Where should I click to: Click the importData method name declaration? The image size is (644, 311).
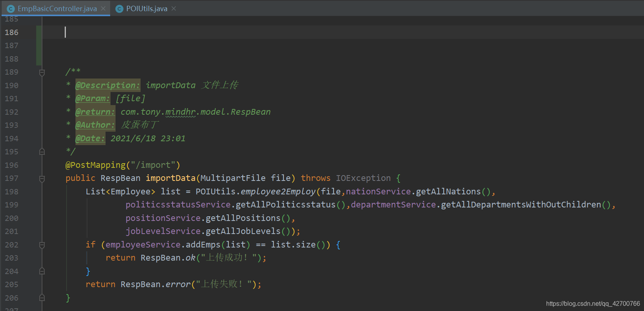click(x=171, y=178)
